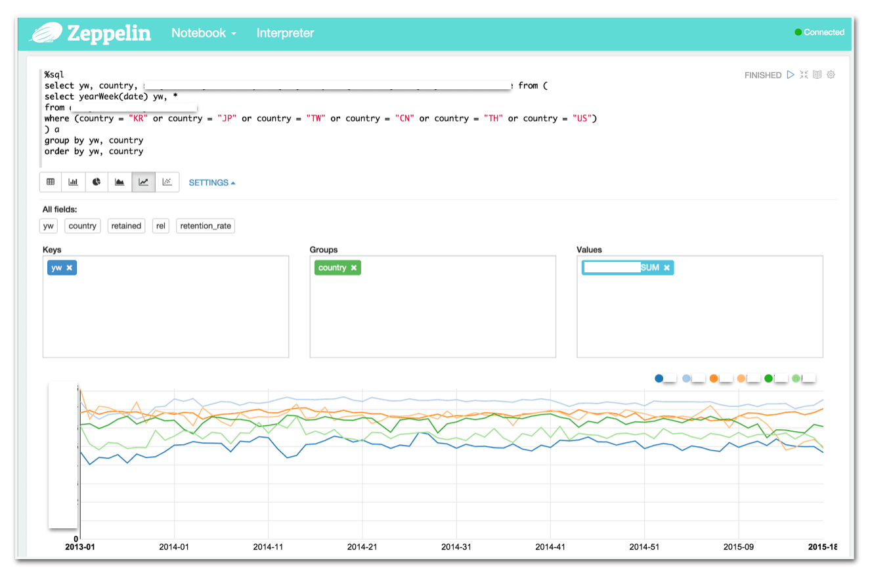The height and width of the screenshot is (588, 872).
Task: Remove country from the Groups box
Action: pyautogui.click(x=353, y=267)
